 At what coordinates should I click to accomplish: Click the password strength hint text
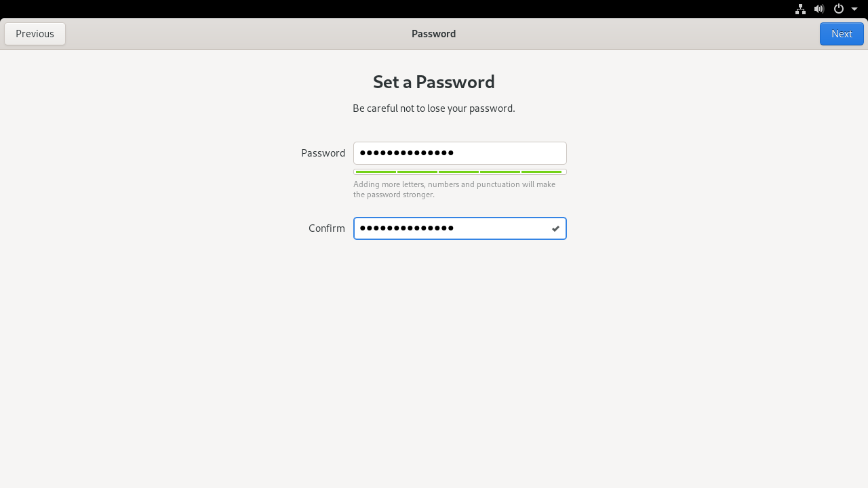[454, 189]
